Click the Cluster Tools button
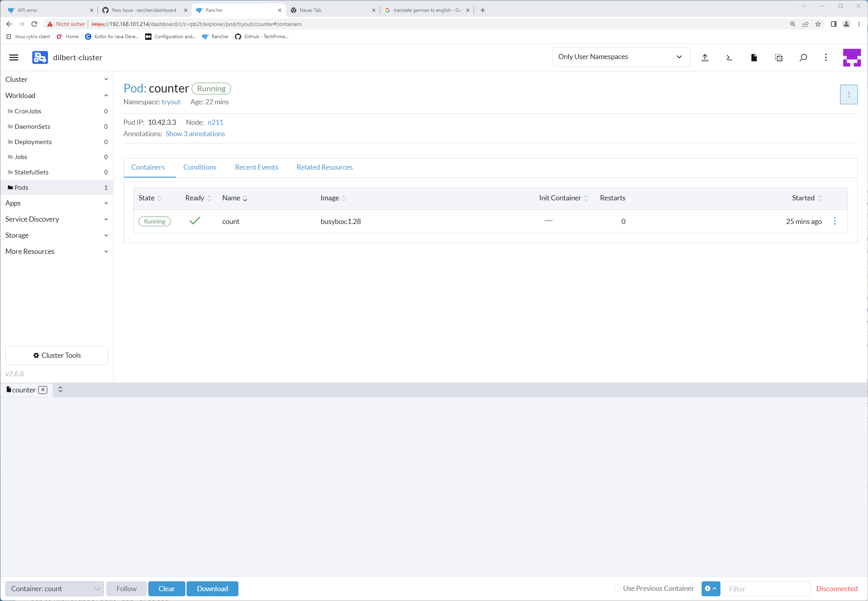This screenshot has height=601, width=868. (x=57, y=355)
